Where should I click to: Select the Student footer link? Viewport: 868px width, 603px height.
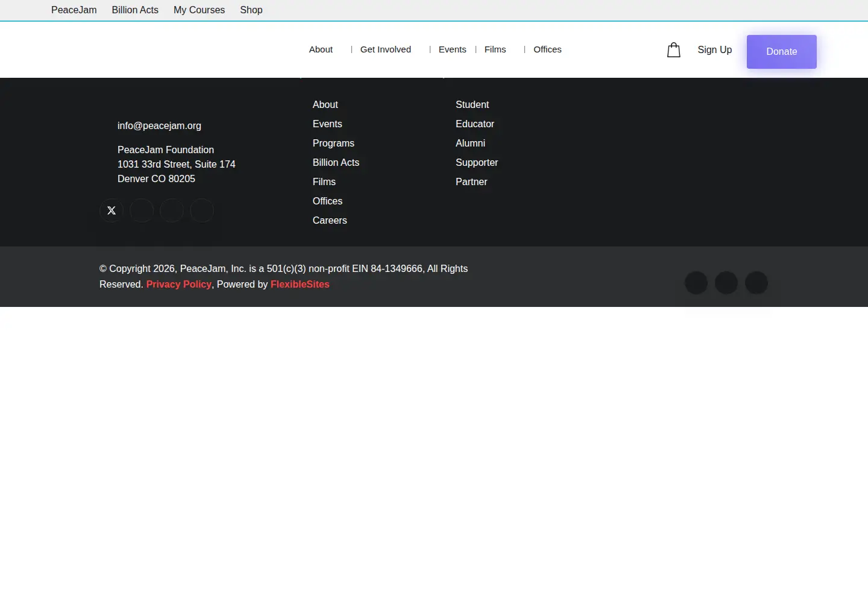(x=472, y=105)
